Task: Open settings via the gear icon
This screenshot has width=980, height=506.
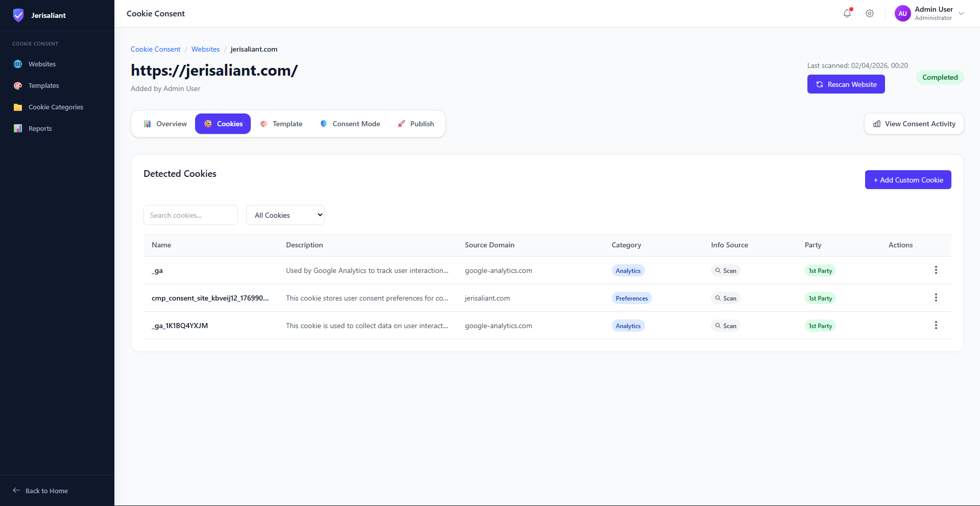Action: click(x=870, y=14)
